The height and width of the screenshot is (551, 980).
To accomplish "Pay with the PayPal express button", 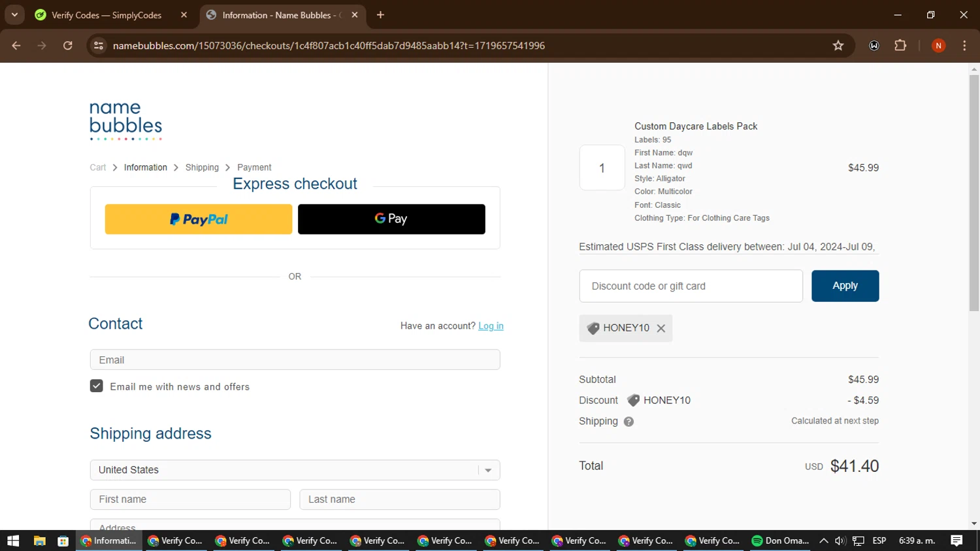I will pyautogui.click(x=199, y=219).
